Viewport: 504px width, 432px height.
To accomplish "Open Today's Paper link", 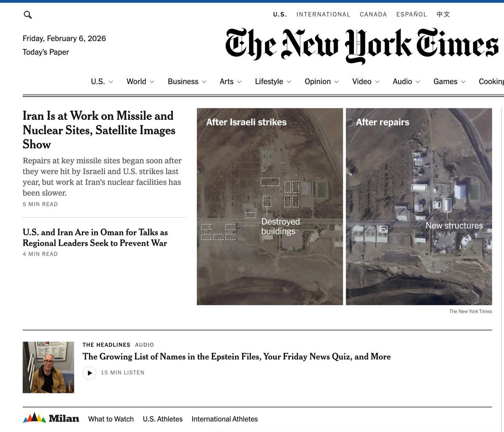I will pos(46,52).
